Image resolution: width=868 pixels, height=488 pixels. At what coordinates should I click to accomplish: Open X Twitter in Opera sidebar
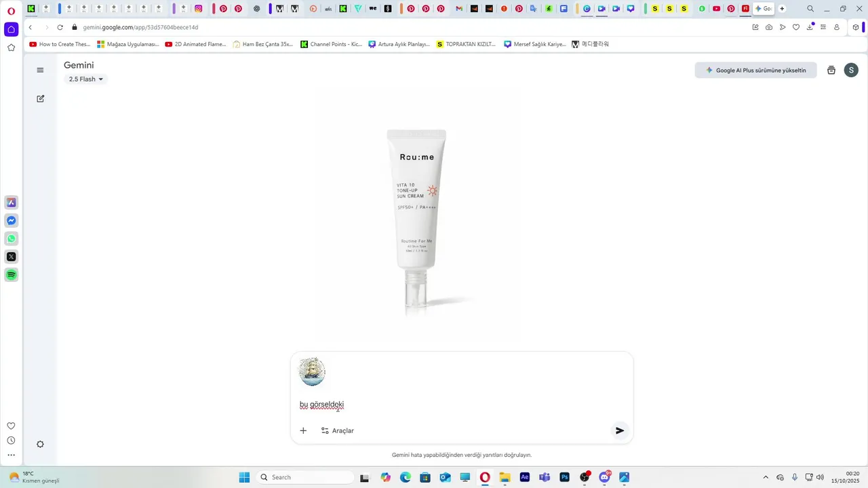pyautogui.click(x=11, y=257)
